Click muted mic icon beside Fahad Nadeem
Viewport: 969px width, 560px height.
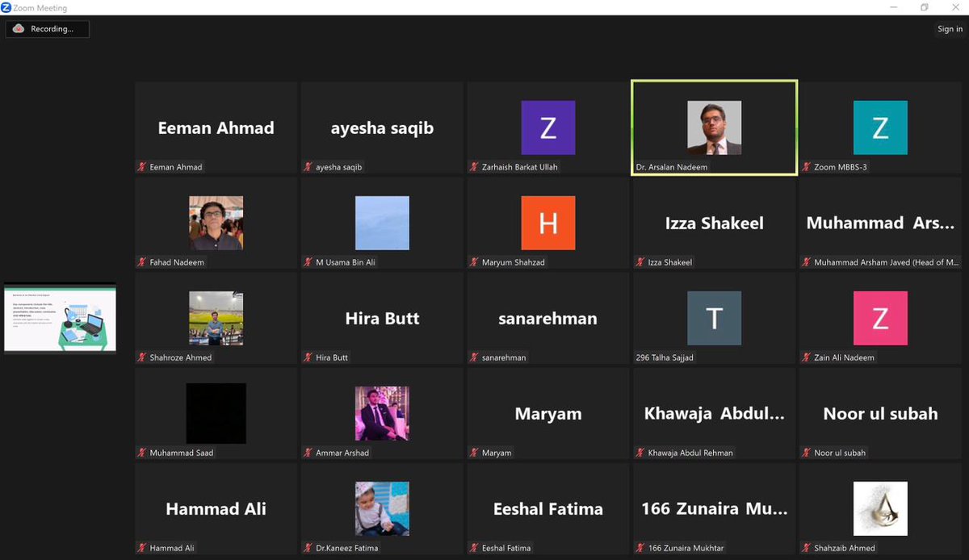click(142, 262)
